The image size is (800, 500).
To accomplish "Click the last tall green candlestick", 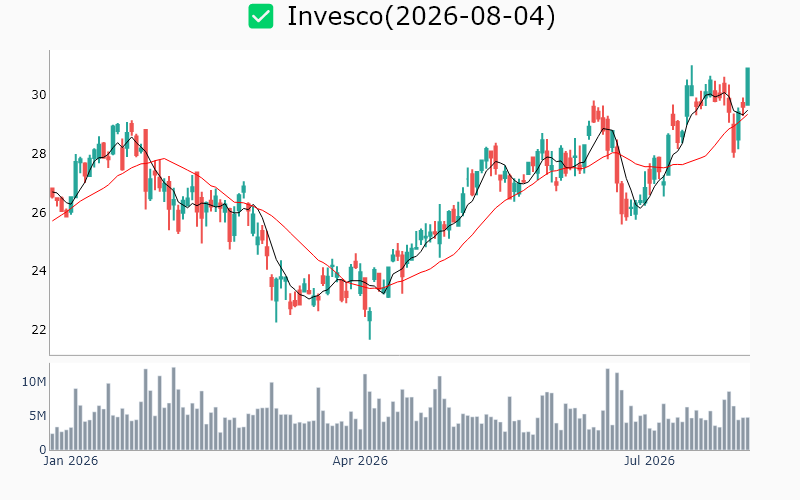I will coord(747,86).
